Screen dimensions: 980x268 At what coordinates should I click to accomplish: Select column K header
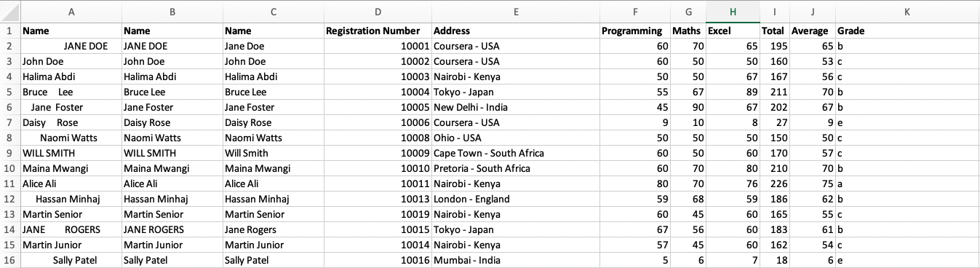click(x=907, y=12)
